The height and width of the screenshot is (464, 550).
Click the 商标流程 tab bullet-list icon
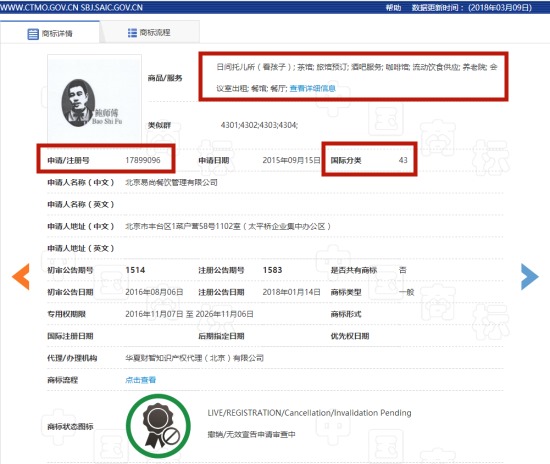tap(132, 33)
